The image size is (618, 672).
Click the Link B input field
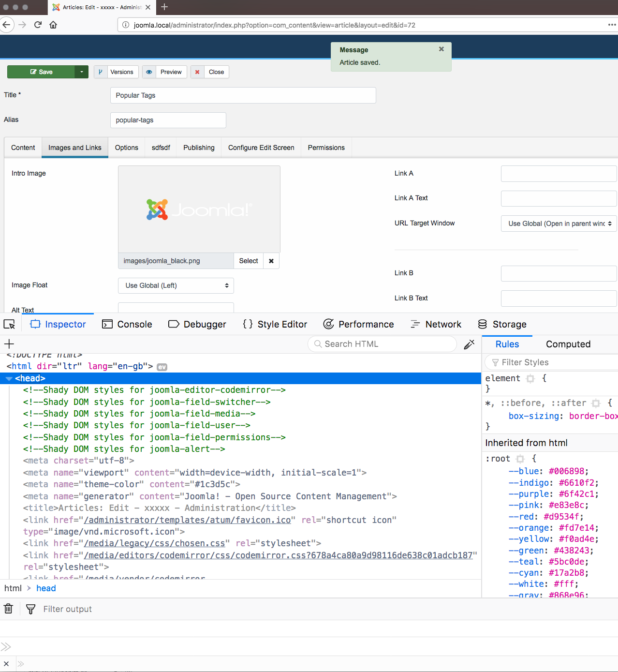click(559, 273)
